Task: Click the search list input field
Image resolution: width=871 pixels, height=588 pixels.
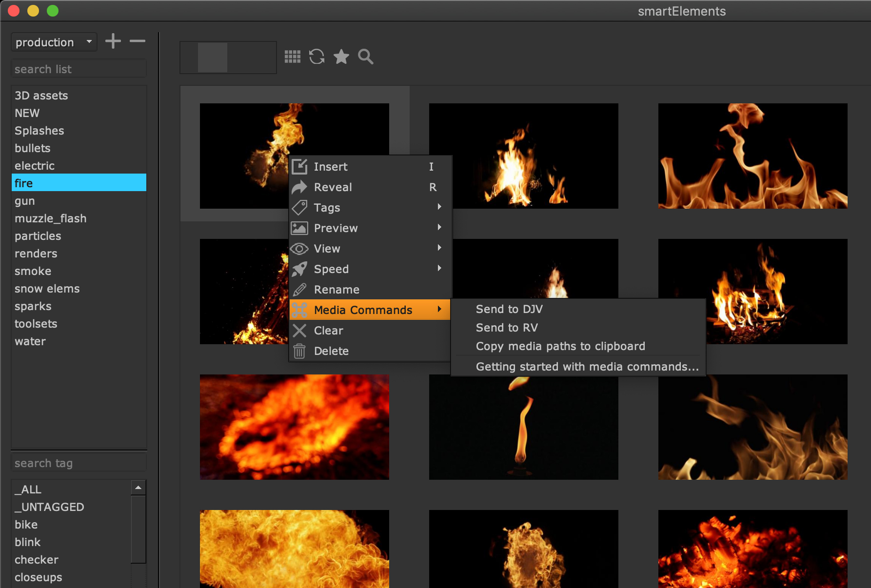Action: tap(79, 69)
